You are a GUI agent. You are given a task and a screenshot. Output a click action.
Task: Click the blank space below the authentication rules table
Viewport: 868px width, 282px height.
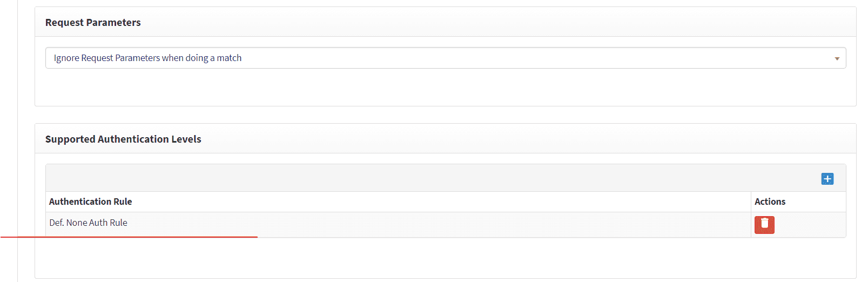(x=445, y=258)
